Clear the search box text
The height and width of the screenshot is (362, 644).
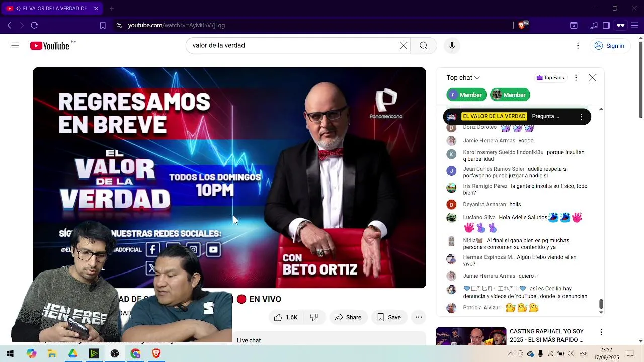(x=404, y=46)
